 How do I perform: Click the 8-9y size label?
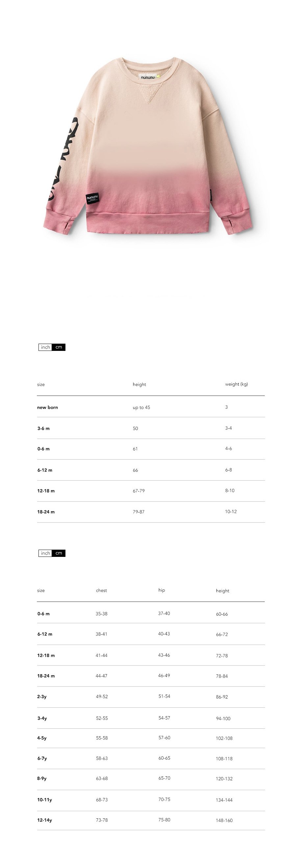[x=42, y=778]
